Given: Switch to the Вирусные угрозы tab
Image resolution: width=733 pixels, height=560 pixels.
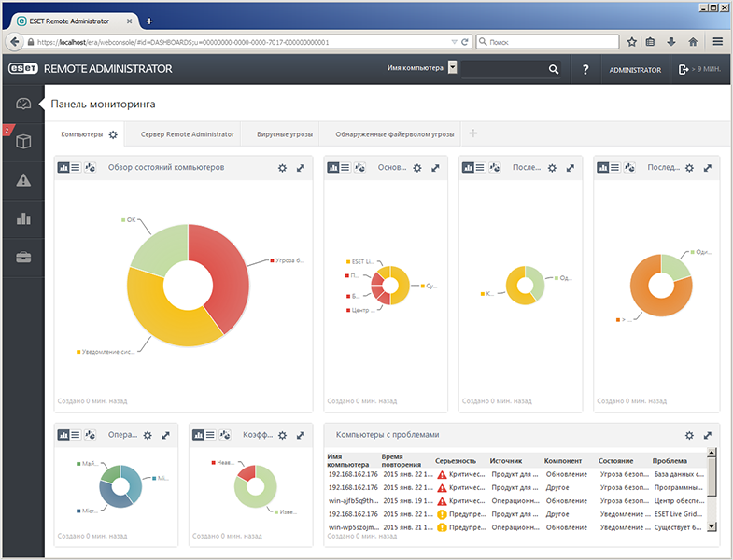Looking at the screenshot, I should (x=284, y=134).
